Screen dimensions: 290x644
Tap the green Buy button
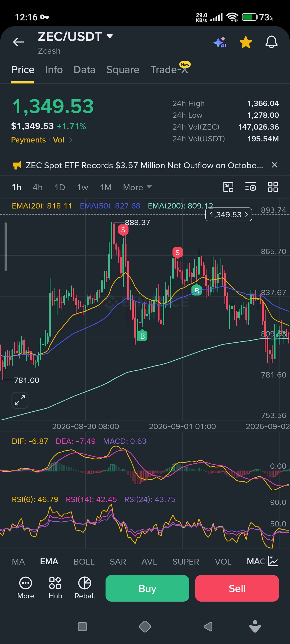pyautogui.click(x=147, y=588)
